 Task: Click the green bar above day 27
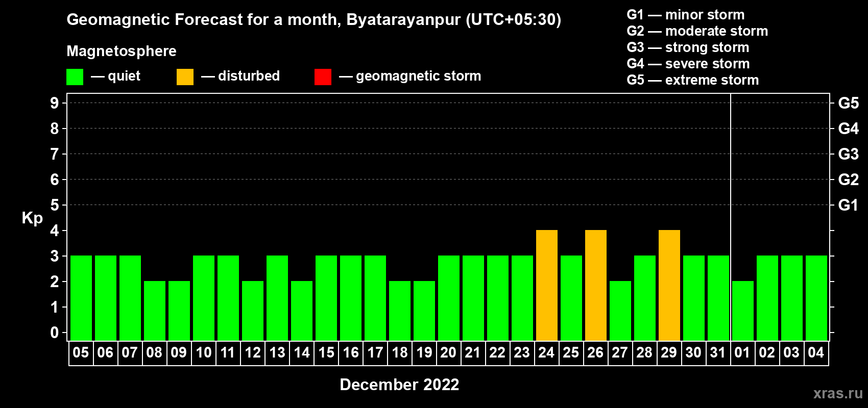click(620, 311)
